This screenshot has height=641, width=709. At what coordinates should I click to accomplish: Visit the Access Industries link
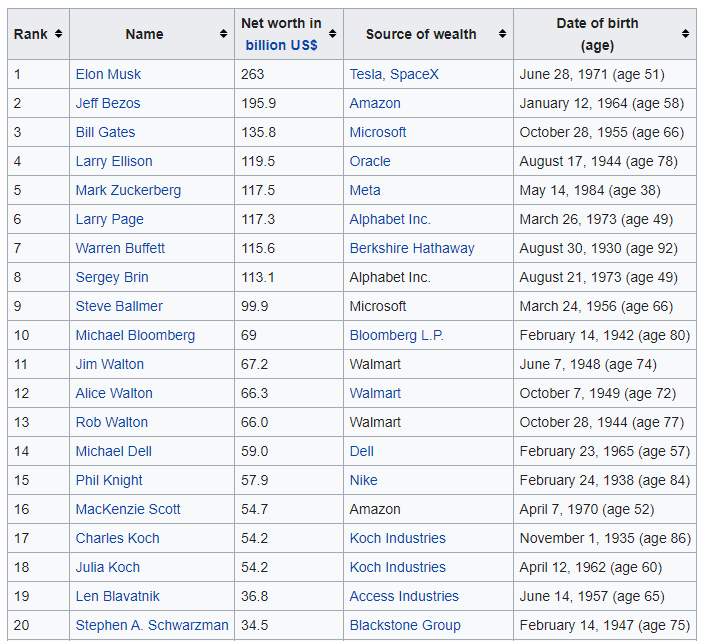tap(404, 596)
